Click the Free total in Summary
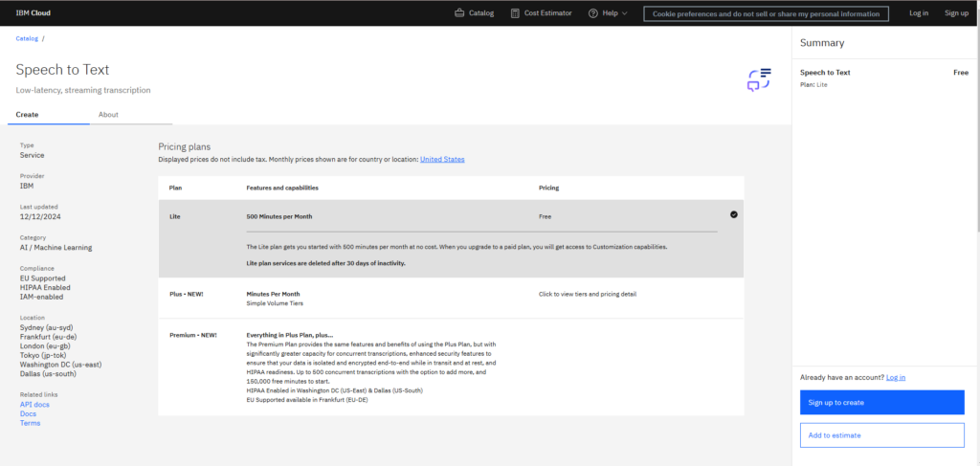The image size is (980, 466). pyautogui.click(x=961, y=73)
